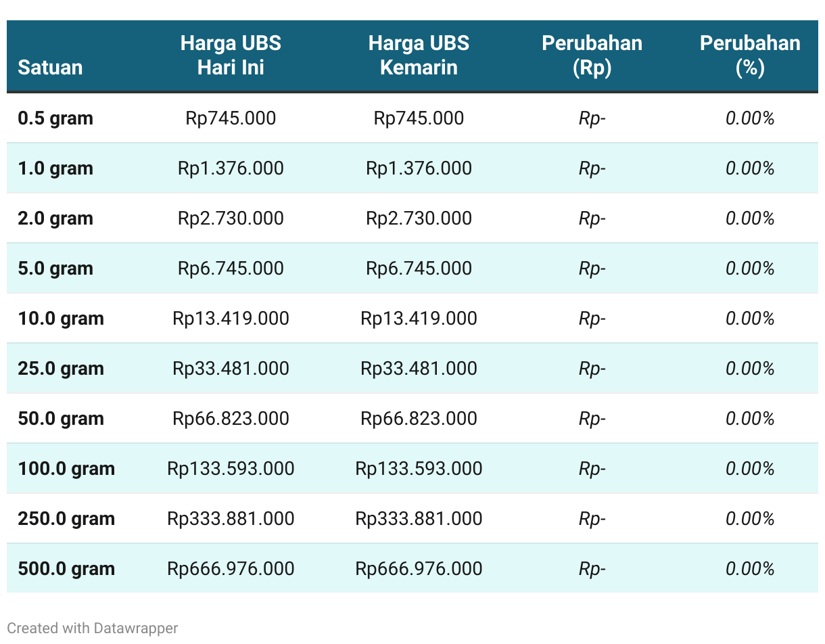Click the 100.0 gram row label
This screenshot has width=825, height=644.
(x=66, y=469)
